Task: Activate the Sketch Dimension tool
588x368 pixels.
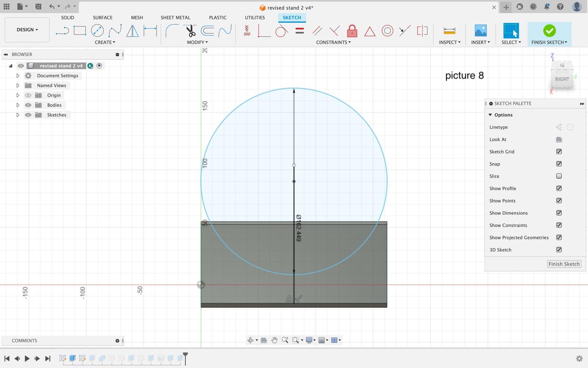Action: click(150, 31)
